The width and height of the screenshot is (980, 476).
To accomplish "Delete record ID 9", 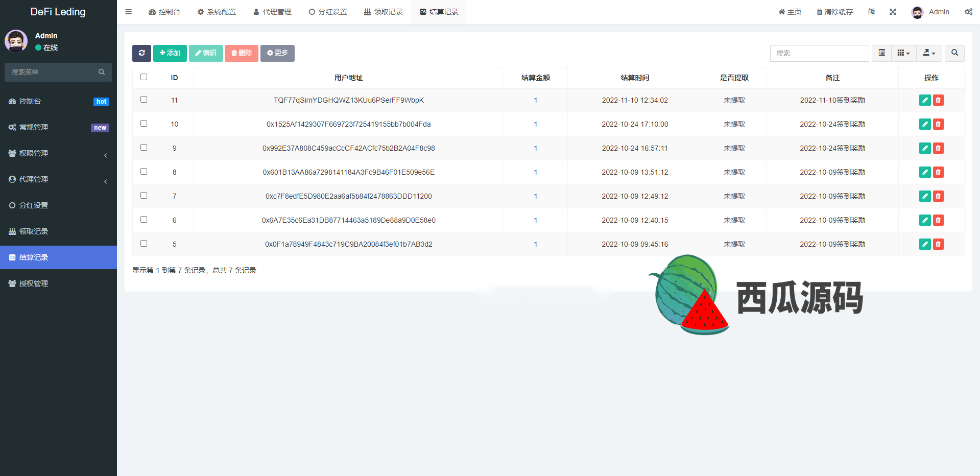I will tap(938, 148).
